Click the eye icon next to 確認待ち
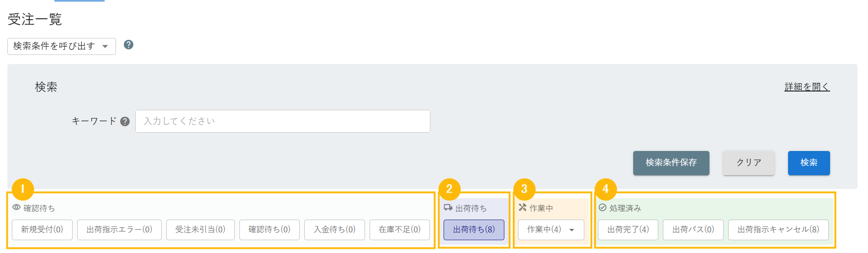The image size is (868, 253). (16, 208)
